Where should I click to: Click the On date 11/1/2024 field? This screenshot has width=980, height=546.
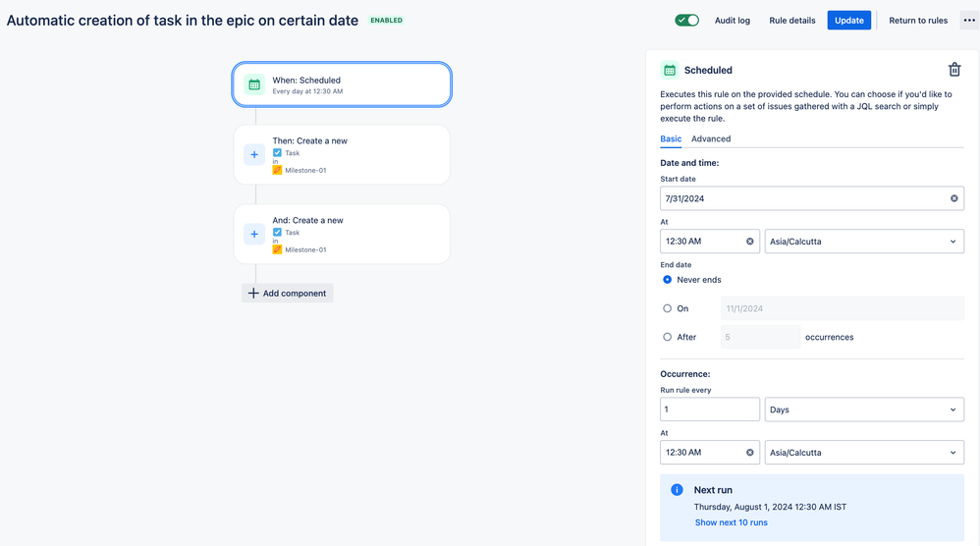(842, 308)
